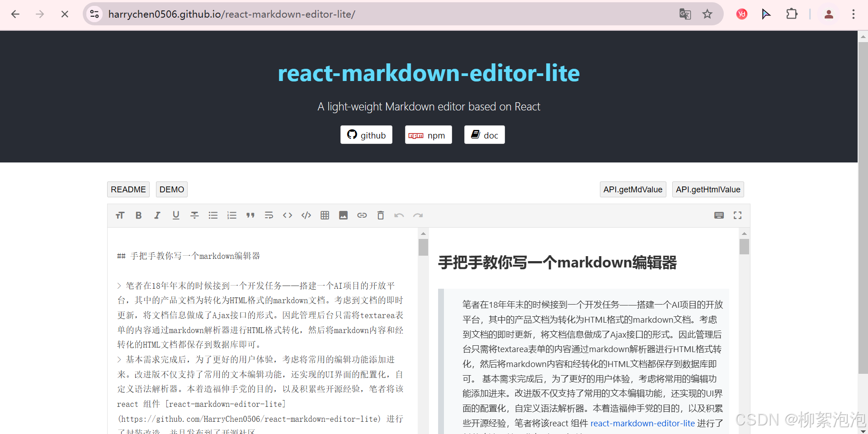The image size is (868, 434).
Task: Open the browser profile icon
Action: (829, 14)
